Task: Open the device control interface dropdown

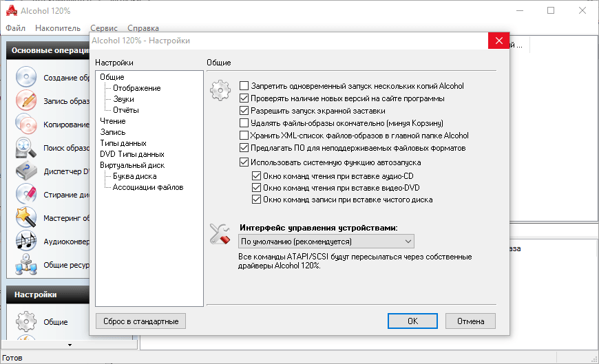Action: 326,242
